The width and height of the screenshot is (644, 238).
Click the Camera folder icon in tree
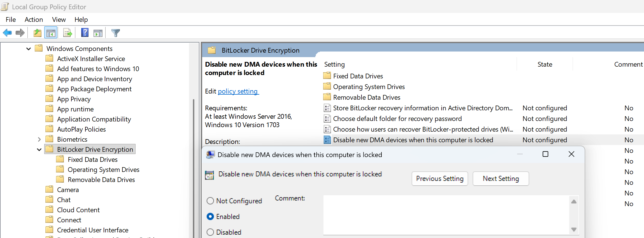pos(50,189)
